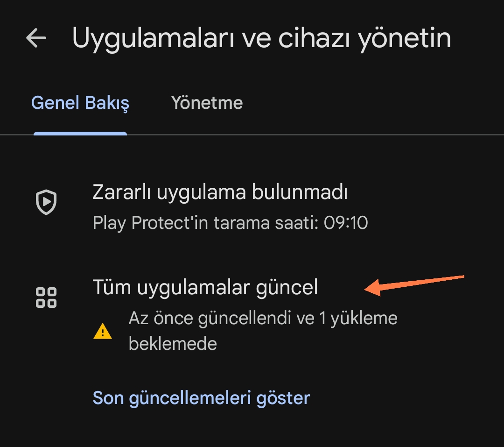Tap Zararlı uygulama bulunmadı row
Image resolution: width=504 pixels, height=447 pixels.
click(x=220, y=192)
